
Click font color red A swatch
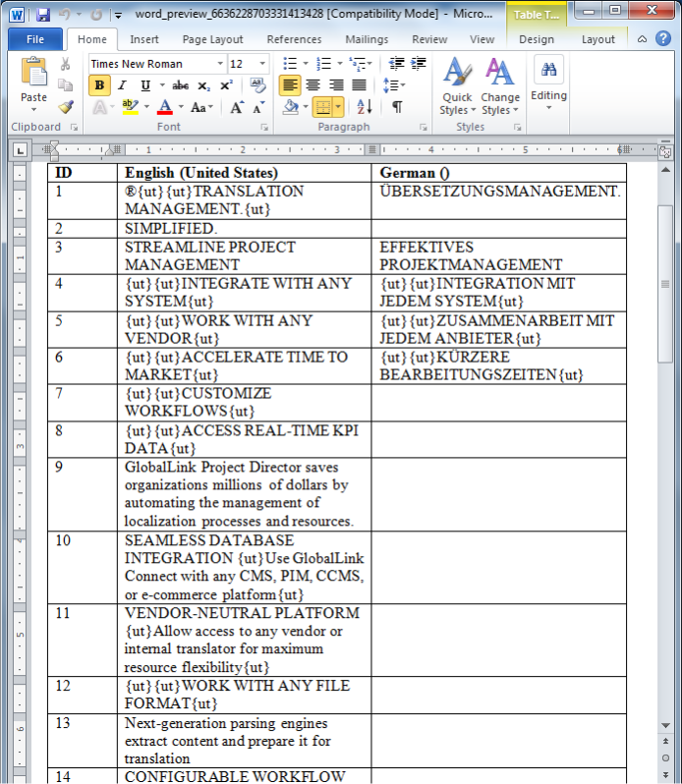pyautogui.click(x=165, y=106)
